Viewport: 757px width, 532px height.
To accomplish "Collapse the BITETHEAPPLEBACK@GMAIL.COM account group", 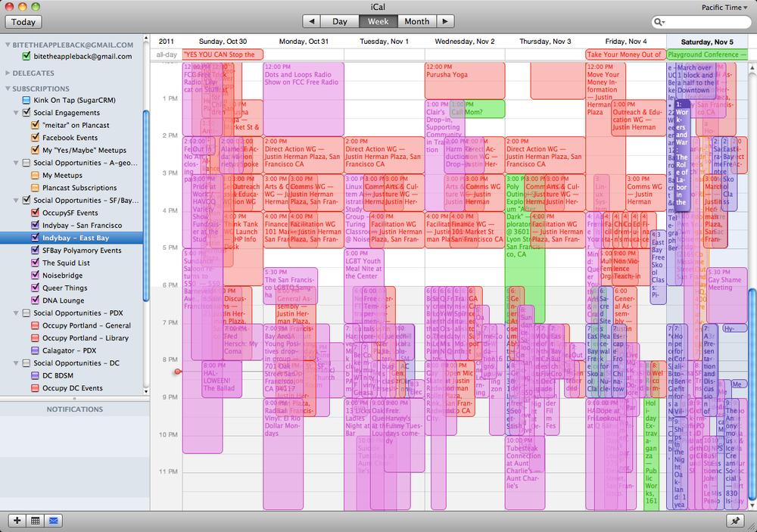I will (x=8, y=45).
